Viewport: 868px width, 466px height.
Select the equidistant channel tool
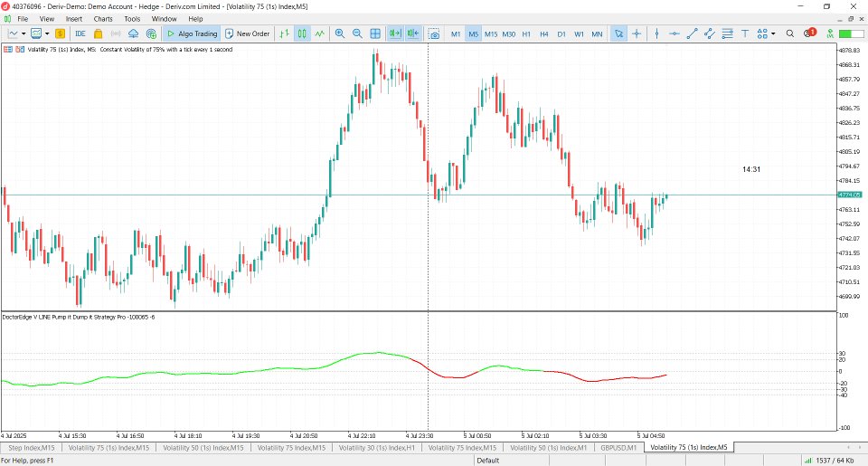coord(710,33)
